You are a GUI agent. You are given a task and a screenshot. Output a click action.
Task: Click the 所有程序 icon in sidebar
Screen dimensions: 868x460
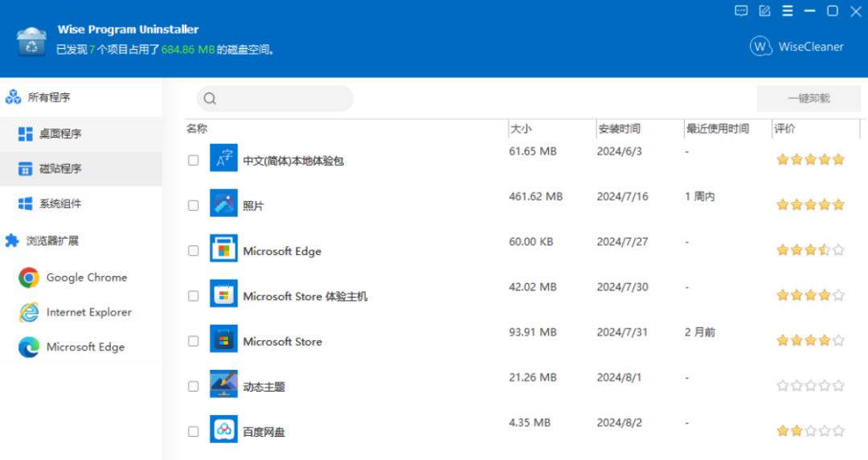pyautogui.click(x=14, y=97)
